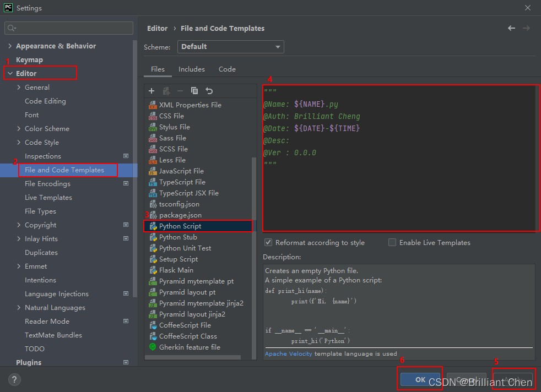The width and height of the screenshot is (541, 392).
Task: Expand the Code Style node
Action: tap(19, 143)
